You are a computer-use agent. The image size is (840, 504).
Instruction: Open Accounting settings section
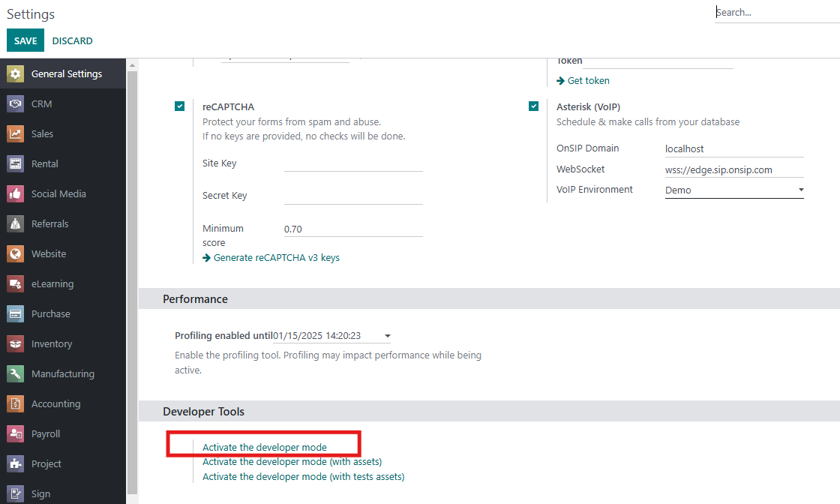click(63, 403)
